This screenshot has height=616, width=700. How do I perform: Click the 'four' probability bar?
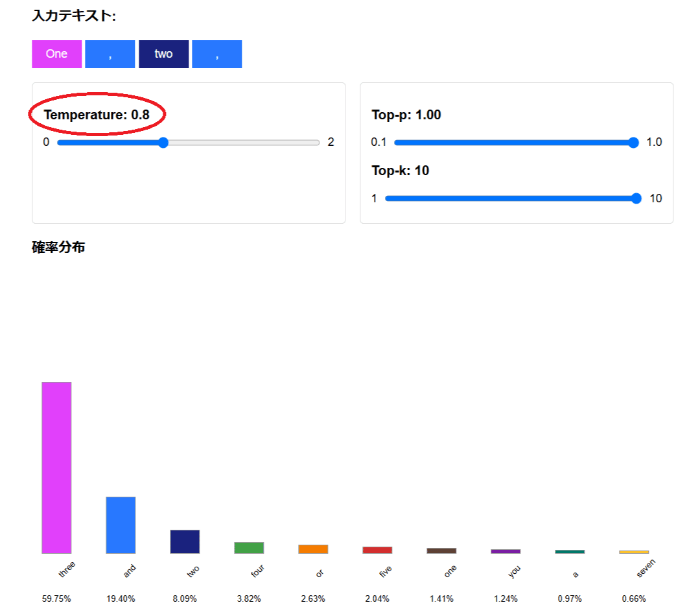click(249, 547)
